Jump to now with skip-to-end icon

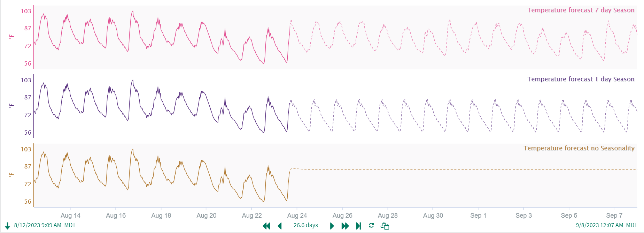pyautogui.click(x=358, y=226)
